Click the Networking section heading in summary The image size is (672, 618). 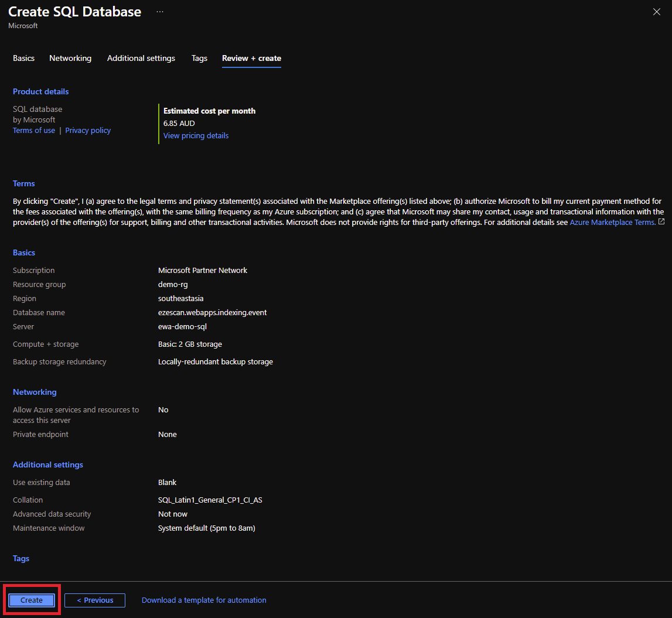35,392
